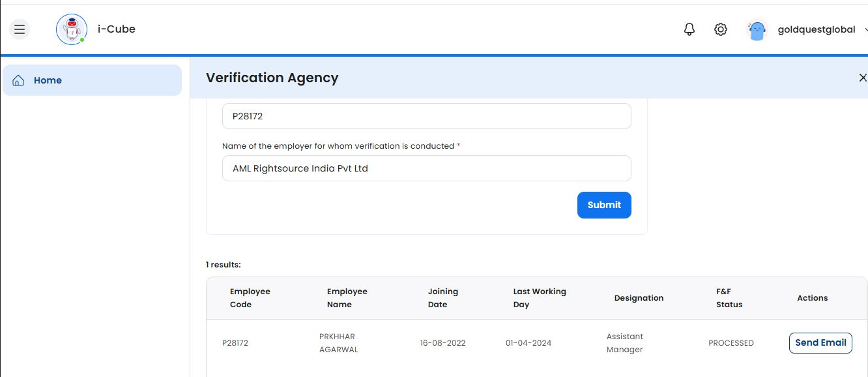
Task: Click the Last Working Day column header
Action: [540, 298]
